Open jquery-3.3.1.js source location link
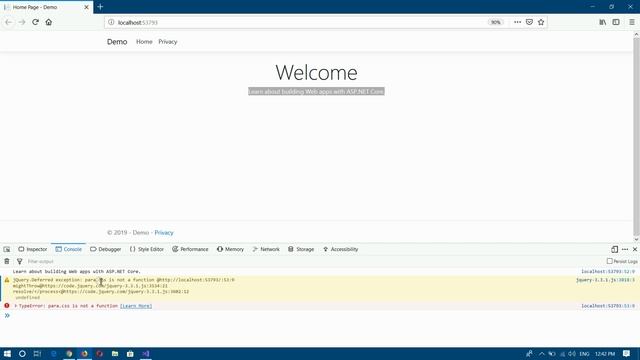Image resolution: width=640 pixels, height=360 pixels. click(605, 280)
